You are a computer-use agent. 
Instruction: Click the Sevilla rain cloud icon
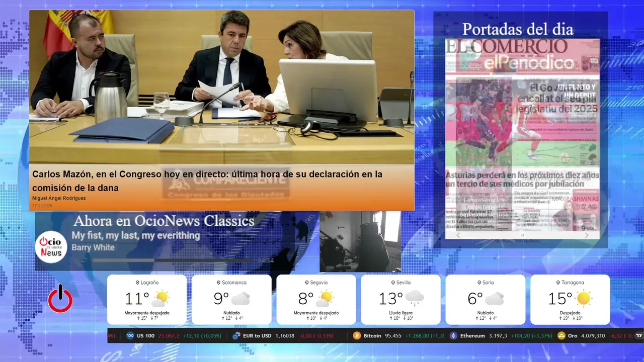point(414,298)
